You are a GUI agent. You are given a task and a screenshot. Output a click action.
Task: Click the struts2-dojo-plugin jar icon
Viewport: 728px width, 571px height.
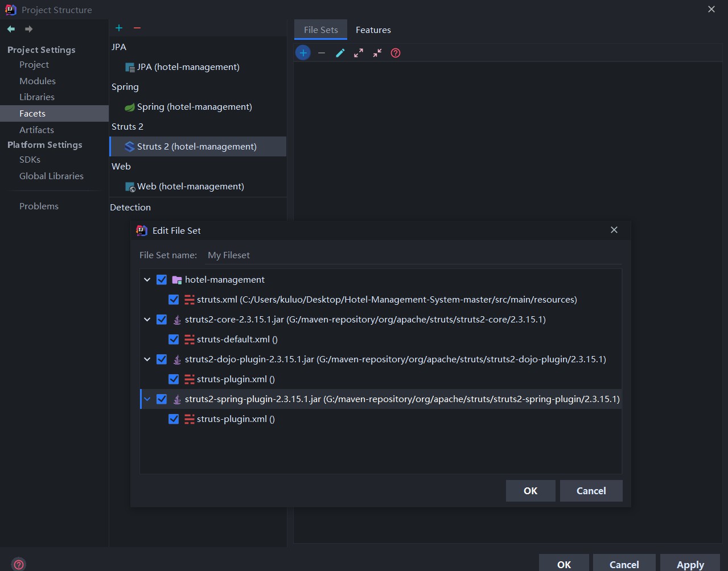pos(177,359)
